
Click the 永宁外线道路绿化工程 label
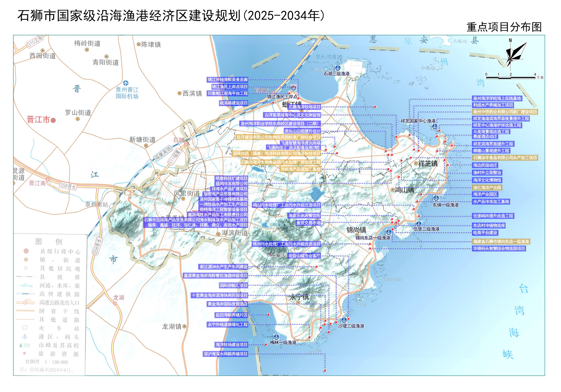(228, 325)
